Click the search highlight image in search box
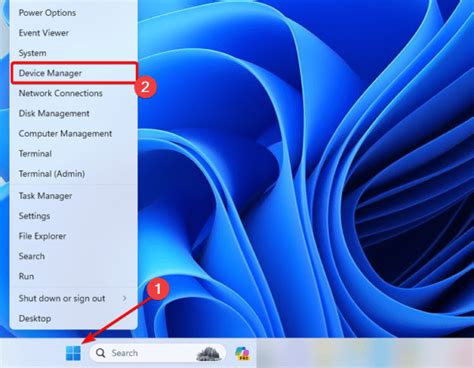 pos(209,354)
